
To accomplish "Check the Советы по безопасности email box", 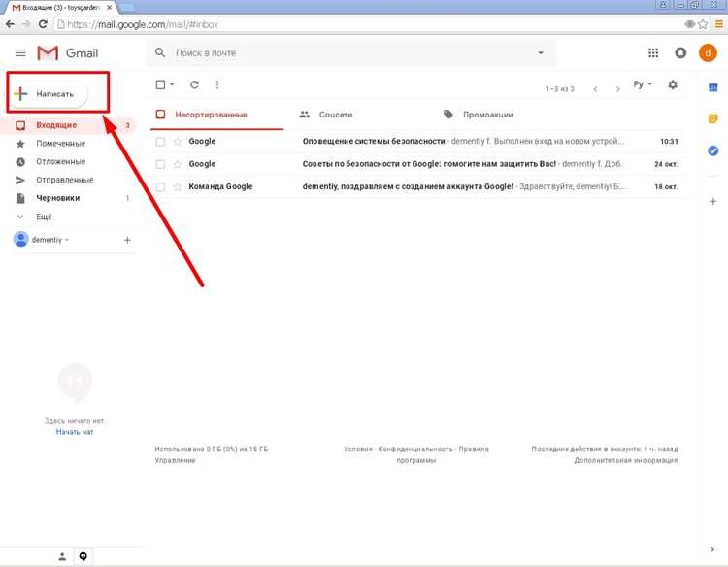I will [160, 164].
